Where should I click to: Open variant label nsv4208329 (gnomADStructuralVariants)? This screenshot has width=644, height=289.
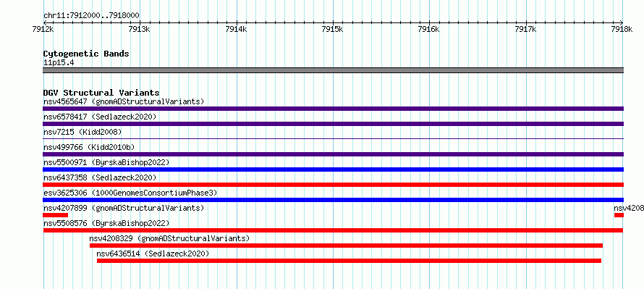[x=169, y=238]
